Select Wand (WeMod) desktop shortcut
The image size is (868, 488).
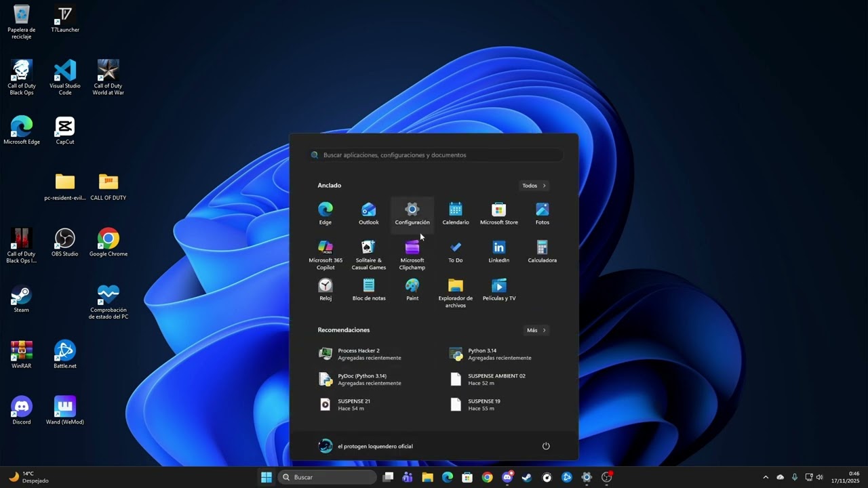[65, 411]
